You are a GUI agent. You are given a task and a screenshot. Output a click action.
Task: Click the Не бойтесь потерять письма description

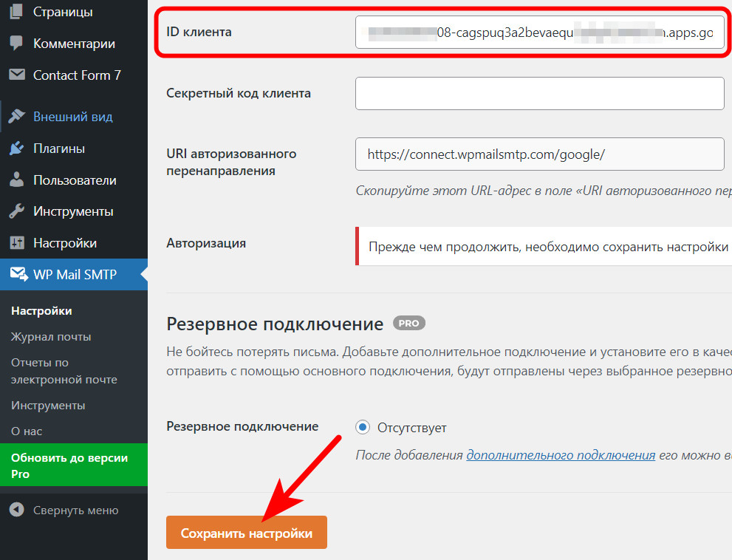(x=449, y=361)
